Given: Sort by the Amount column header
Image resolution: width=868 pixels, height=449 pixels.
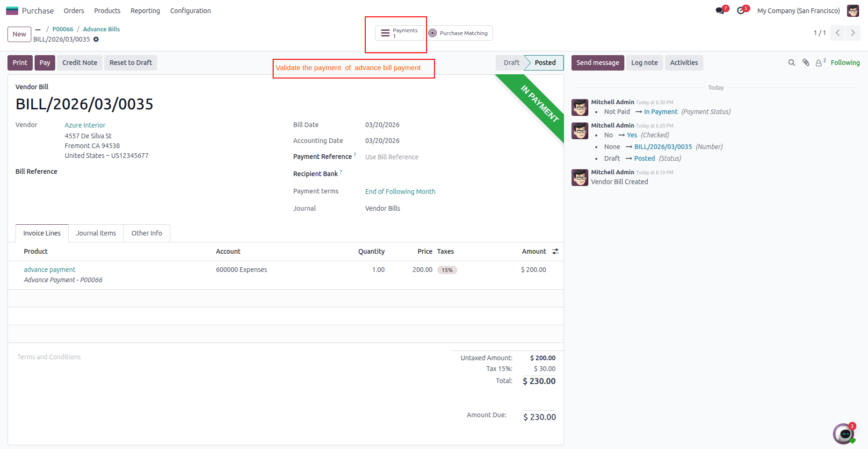Looking at the screenshot, I should click(534, 251).
